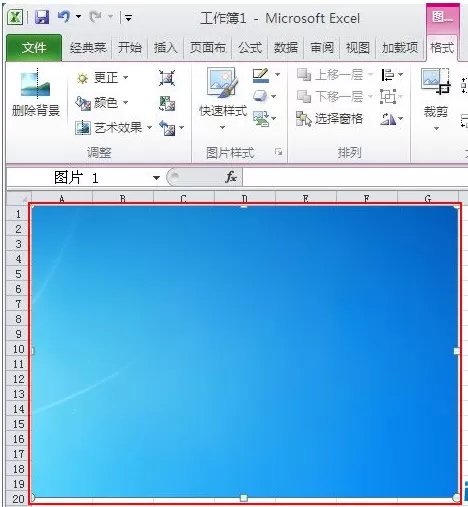Switch to the 数据 (Data) tab
The width and height of the screenshot is (468, 507).
point(286,48)
